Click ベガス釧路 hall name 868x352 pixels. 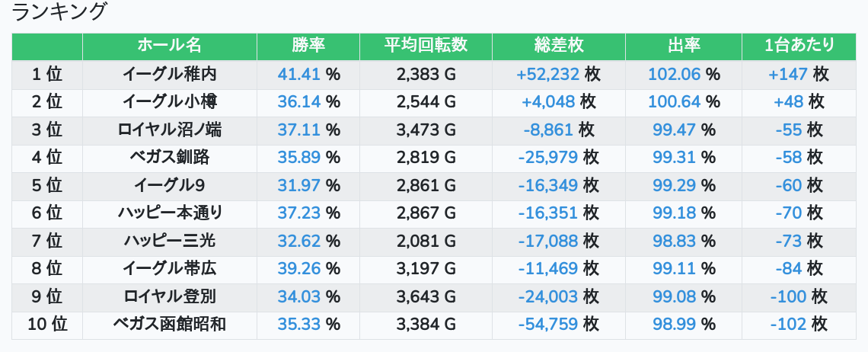pos(169,158)
